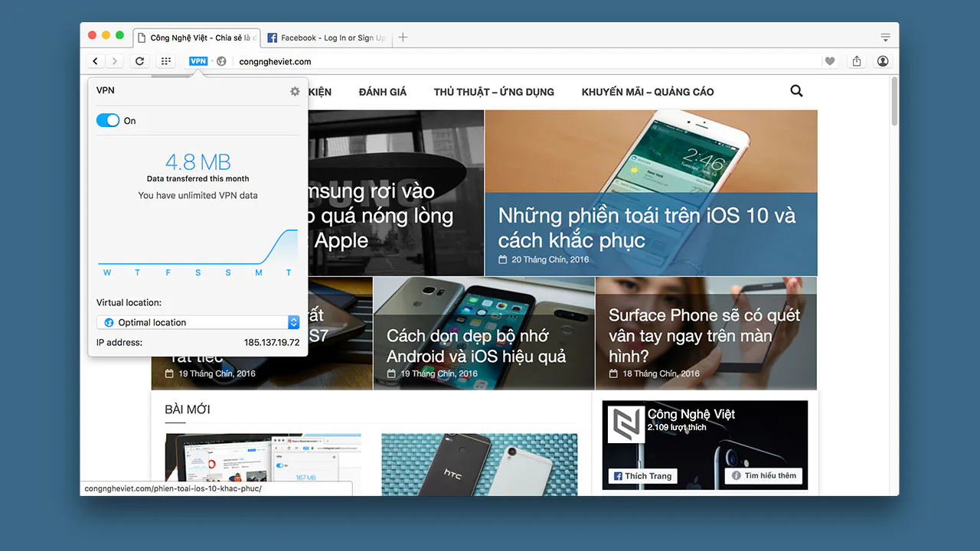Open iOS 10 troubles article headline

coord(647,227)
